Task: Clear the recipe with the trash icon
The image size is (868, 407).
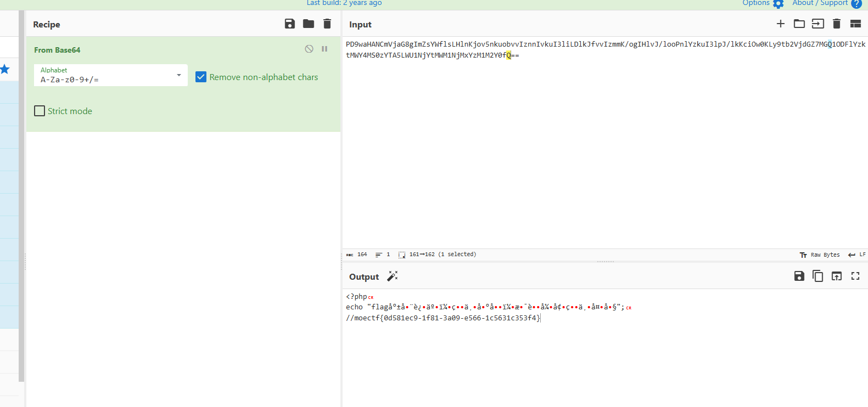Action: (327, 24)
